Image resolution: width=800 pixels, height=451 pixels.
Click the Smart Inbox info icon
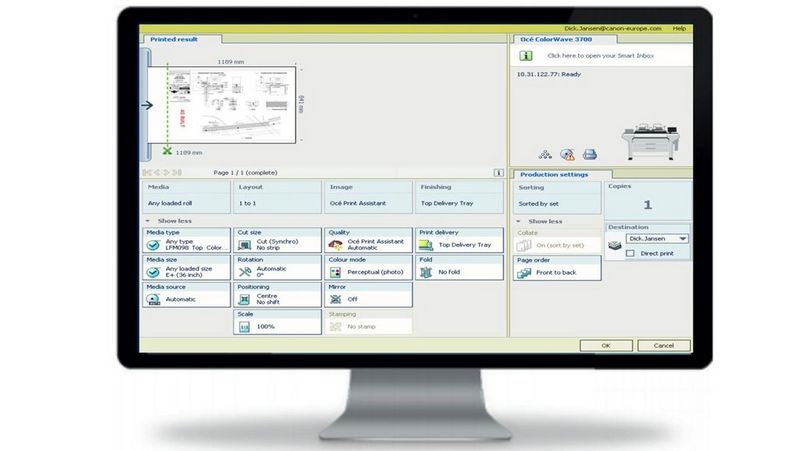(524, 57)
